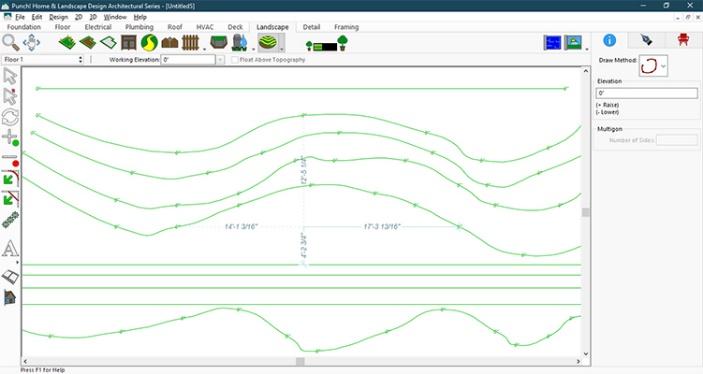Open the pen nib properties tab

[646, 40]
